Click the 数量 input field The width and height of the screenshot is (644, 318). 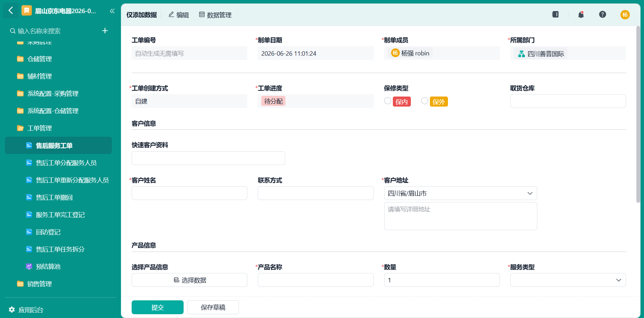pyautogui.click(x=442, y=280)
